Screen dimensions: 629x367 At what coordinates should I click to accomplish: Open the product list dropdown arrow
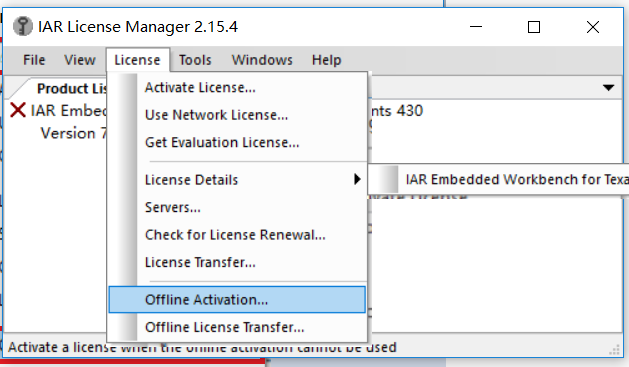[x=609, y=88]
